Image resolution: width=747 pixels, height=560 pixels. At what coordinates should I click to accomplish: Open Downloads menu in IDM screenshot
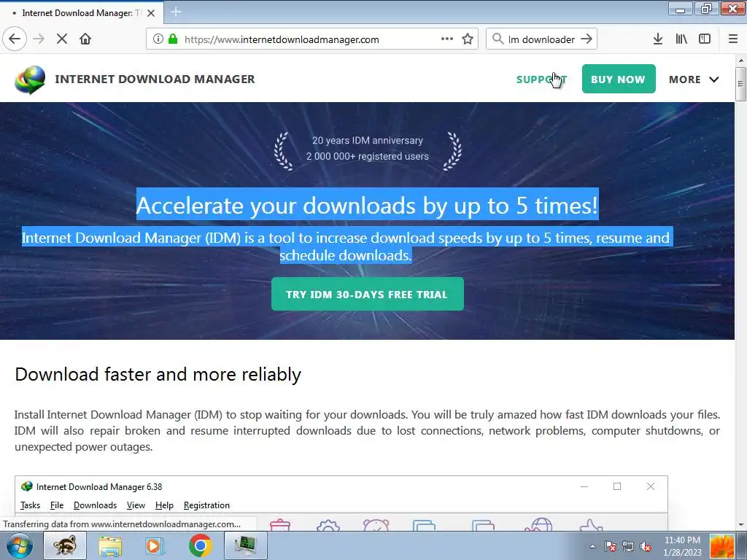point(95,505)
